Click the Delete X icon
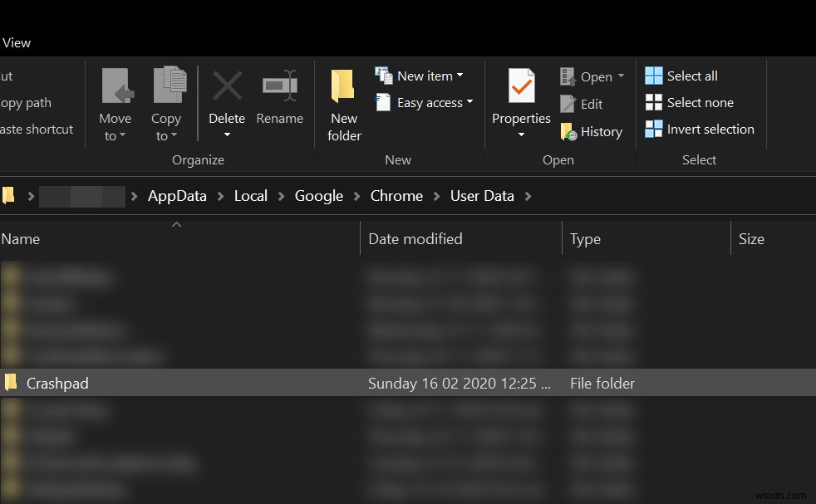 point(228,86)
